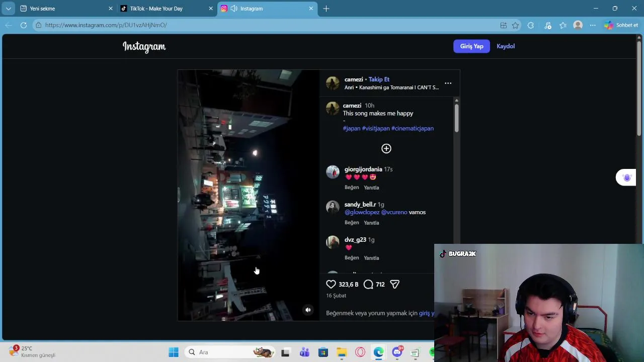The height and width of the screenshot is (362, 644).
Task: Click the Kaydol link
Action: pos(506,46)
